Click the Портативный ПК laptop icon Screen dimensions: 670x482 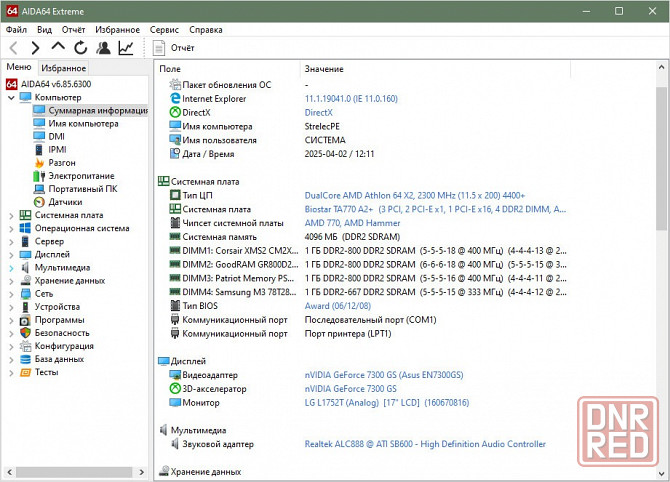[x=39, y=189]
